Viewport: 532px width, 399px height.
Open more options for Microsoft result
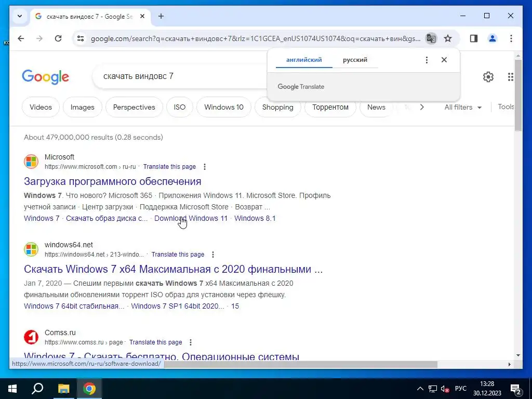coord(204,167)
